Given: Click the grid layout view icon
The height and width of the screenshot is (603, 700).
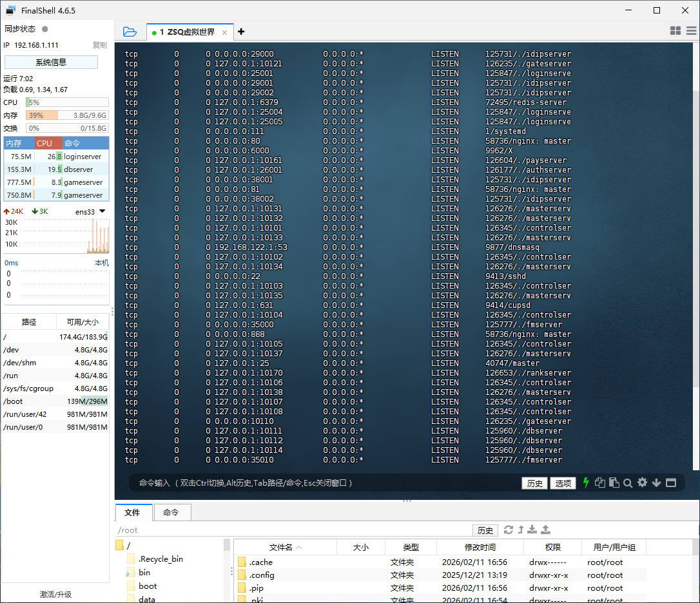Looking at the screenshot, I should coord(676,31).
